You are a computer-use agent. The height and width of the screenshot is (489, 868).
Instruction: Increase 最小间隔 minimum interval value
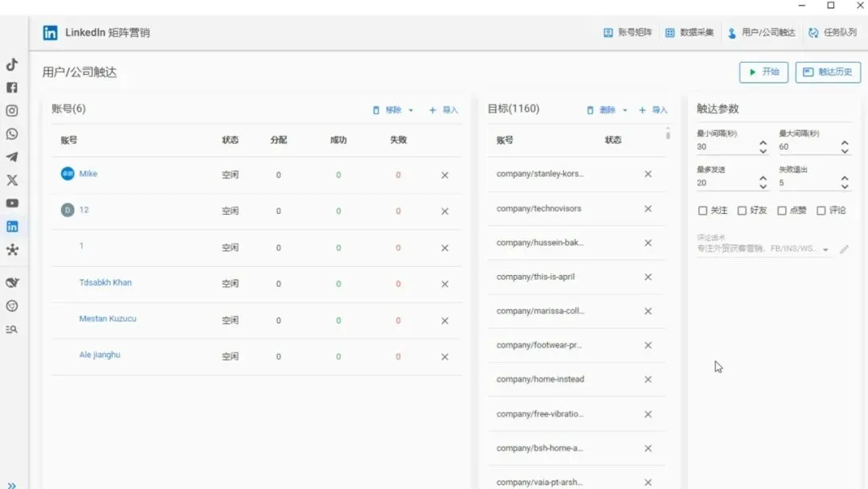(x=763, y=143)
